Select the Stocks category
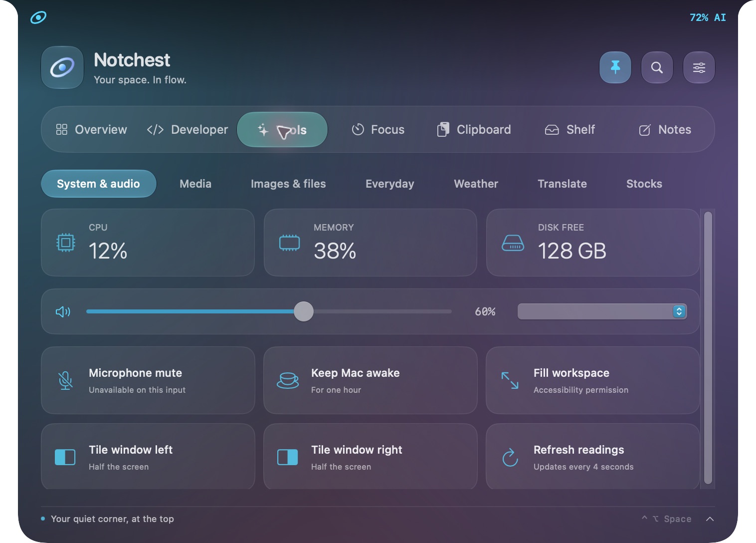This screenshot has height=543, width=756. [x=644, y=184]
